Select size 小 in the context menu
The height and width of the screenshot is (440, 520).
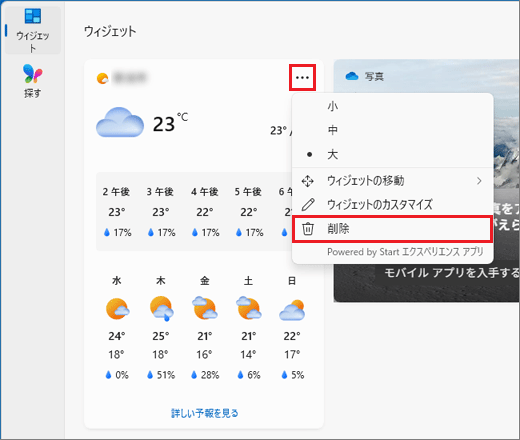click(x=393, y=106)
